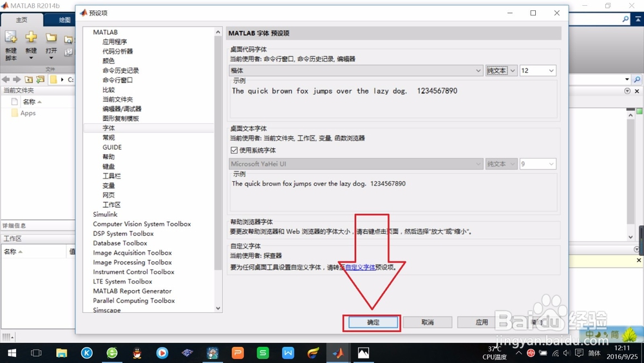Expand the 新建 dropdown arrow in toolbar

click(31, 58)
